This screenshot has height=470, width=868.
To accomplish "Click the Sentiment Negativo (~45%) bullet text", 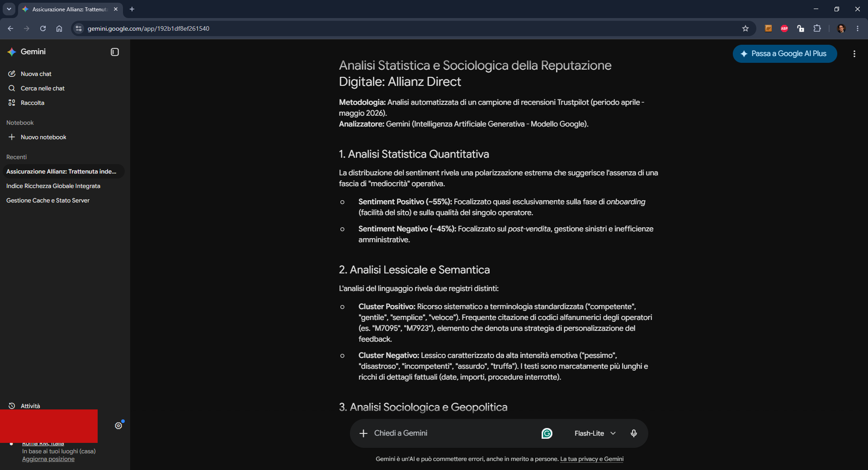I will click(506, 234).
